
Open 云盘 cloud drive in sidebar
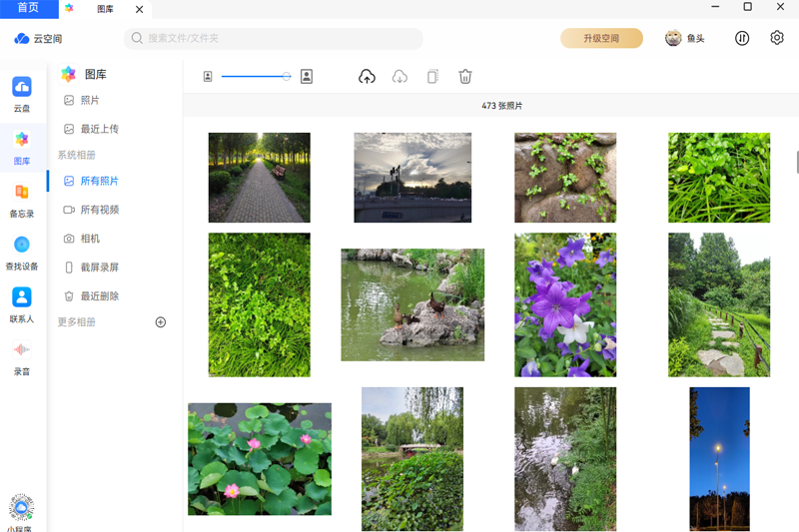coord(22,94)
